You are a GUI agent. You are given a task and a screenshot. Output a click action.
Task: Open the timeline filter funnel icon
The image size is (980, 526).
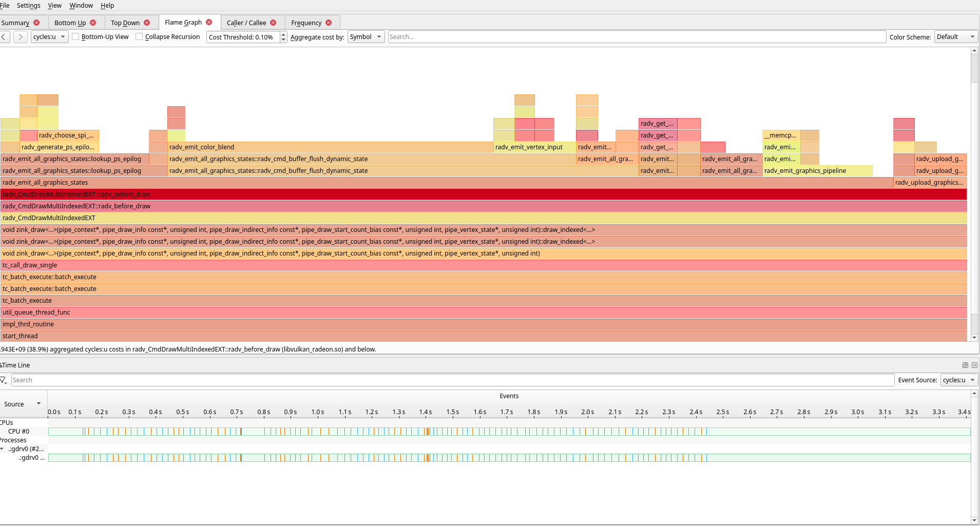point(4,380)
